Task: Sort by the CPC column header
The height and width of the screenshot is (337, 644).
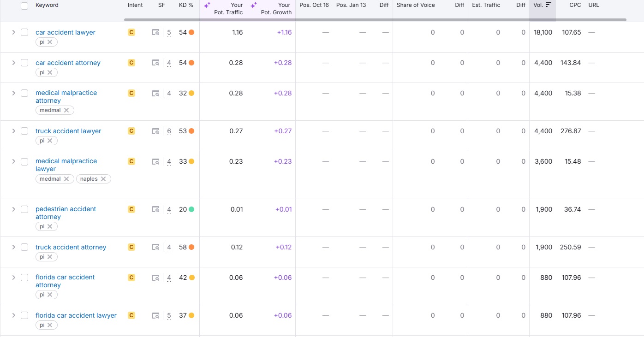Action: point(575,5)
